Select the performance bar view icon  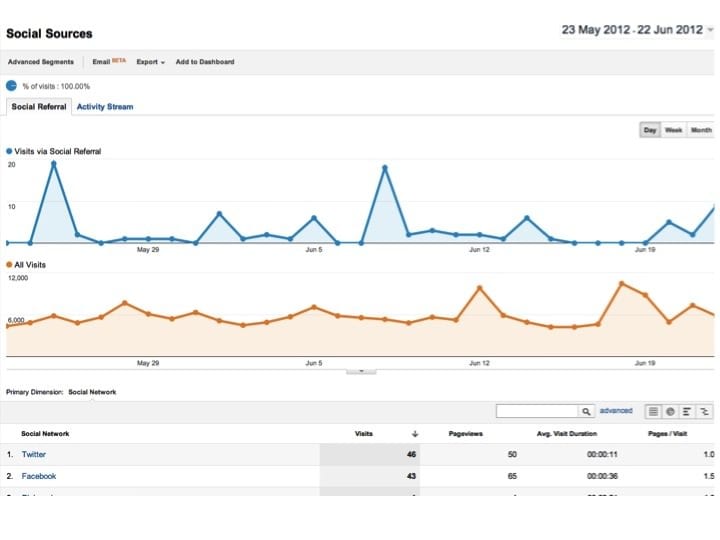tap(688, 411)
